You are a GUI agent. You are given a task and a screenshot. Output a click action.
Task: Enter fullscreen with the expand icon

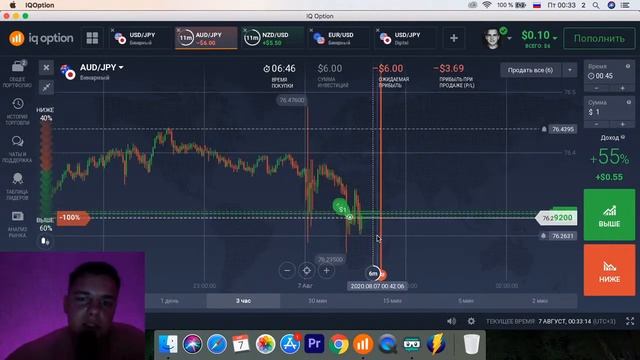[630, 321]
